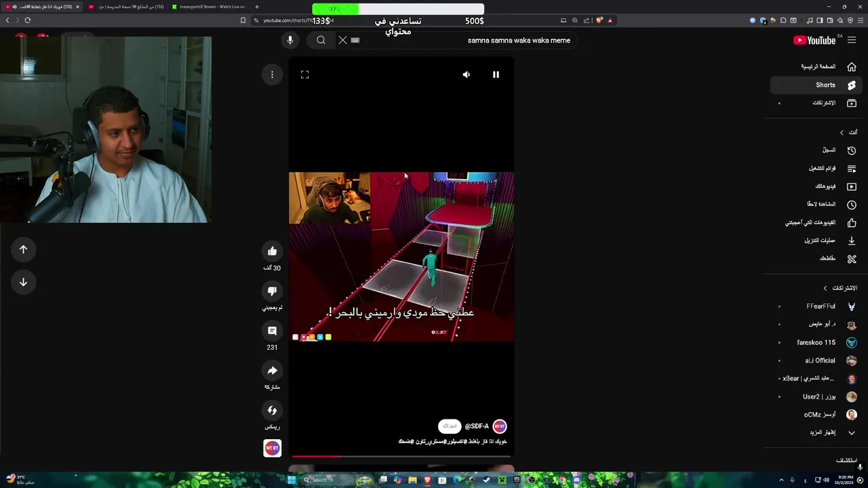Open Subscriptions in the sidebar
The width and height of the screenshot is (868, 488).
point(816,103)
